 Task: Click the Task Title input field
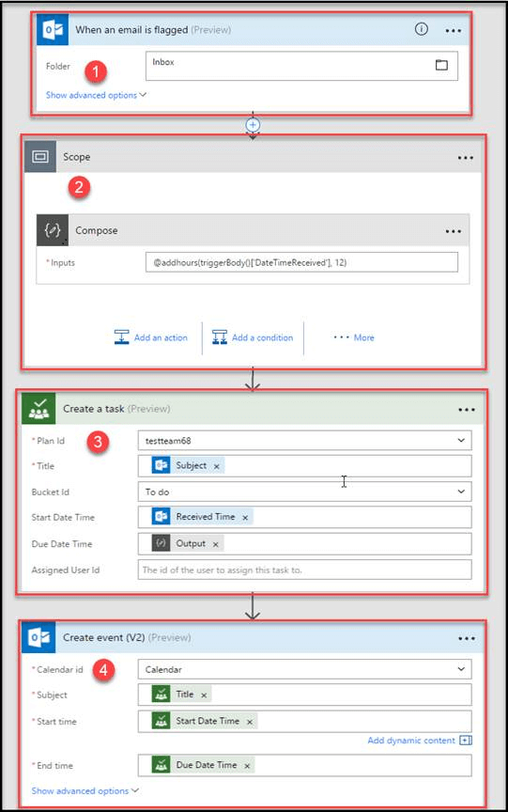304,466
